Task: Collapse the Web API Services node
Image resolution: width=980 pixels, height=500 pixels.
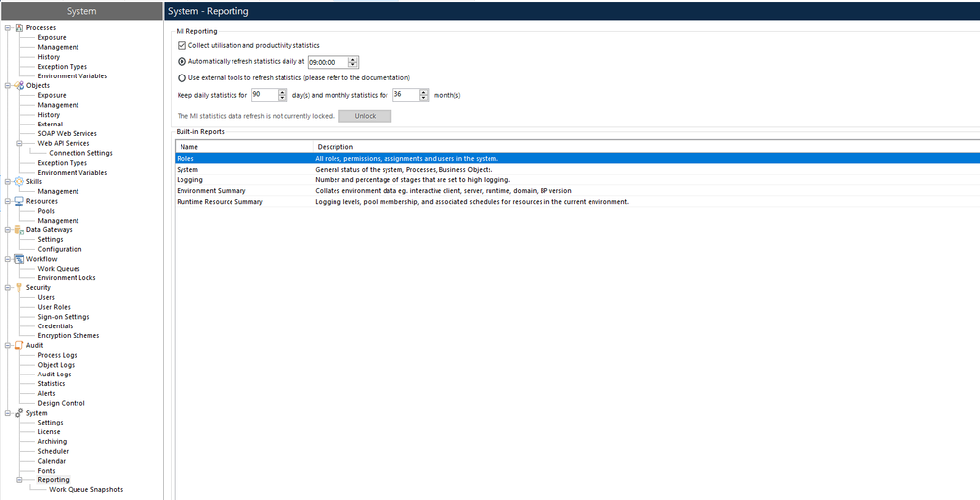Action: click(x=20, y=143)
